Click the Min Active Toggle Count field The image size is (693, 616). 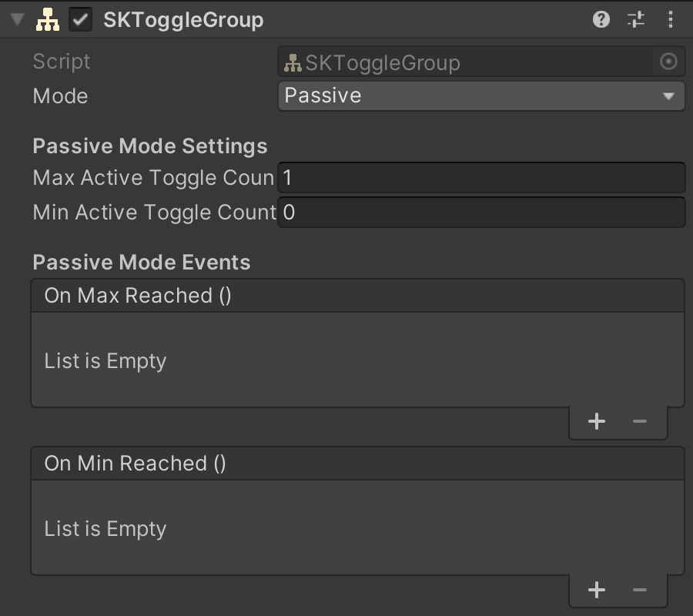[480, 213]
